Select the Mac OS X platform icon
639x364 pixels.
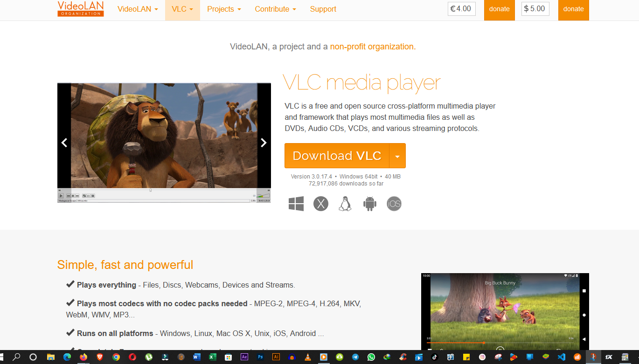point(321,204)
